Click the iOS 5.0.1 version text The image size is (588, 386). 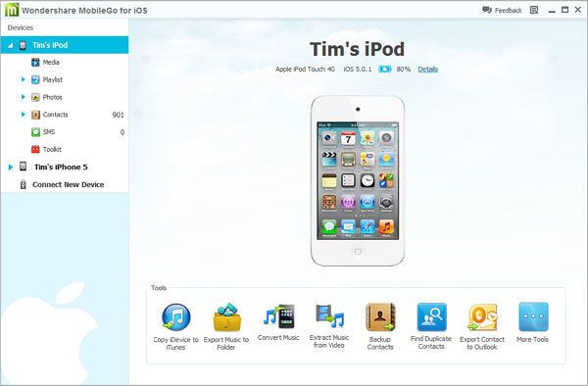(x=358, y=70)
